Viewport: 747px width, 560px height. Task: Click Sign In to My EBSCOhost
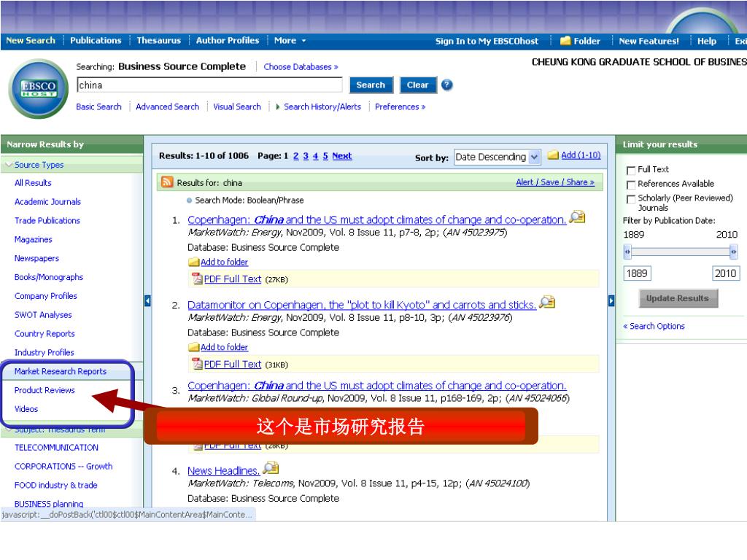tap(487, 41)
